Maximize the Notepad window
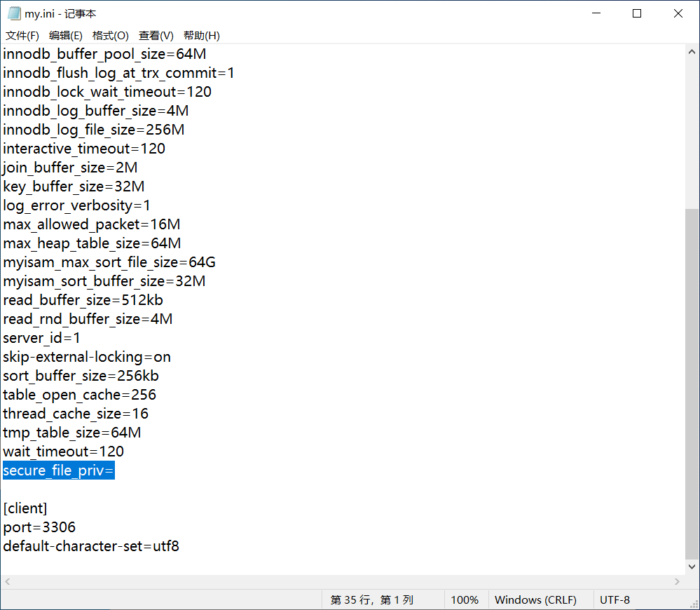The height and width of the screenshot is (610, 700). coord(637,13)
